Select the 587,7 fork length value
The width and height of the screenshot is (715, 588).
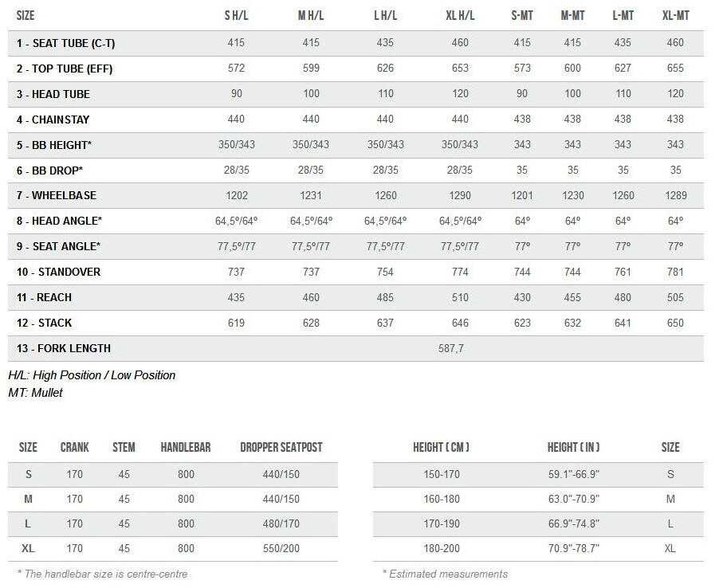[451, 348]
